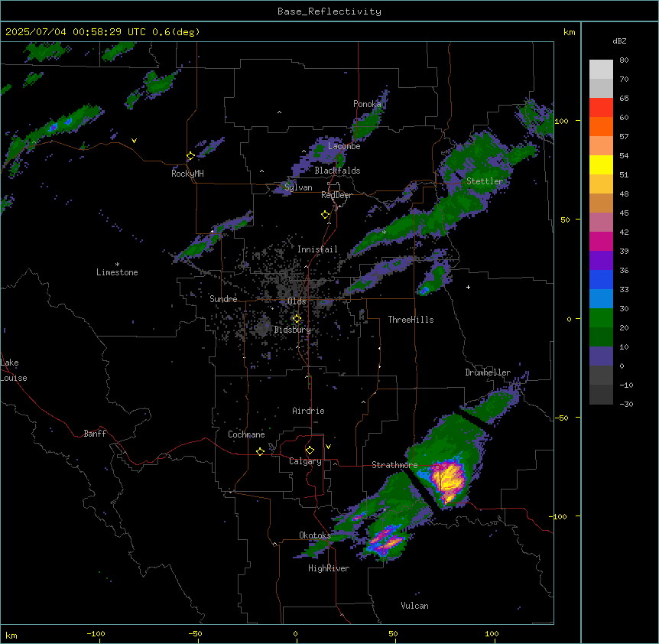Select the purple 36–39 dBZ legend swatch

pos(601,261)
